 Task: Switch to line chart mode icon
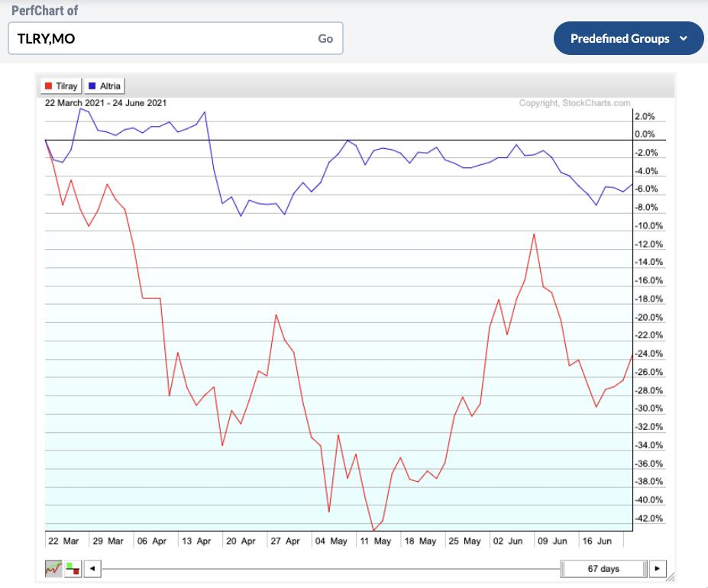(x=54, y=568)
